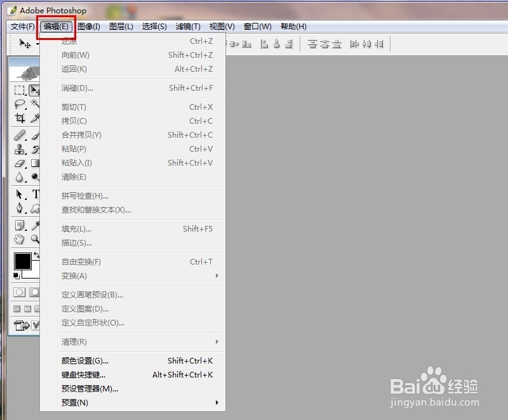Select the Path Selection arrow tool

pyautogui.click(x=20, y=194)
